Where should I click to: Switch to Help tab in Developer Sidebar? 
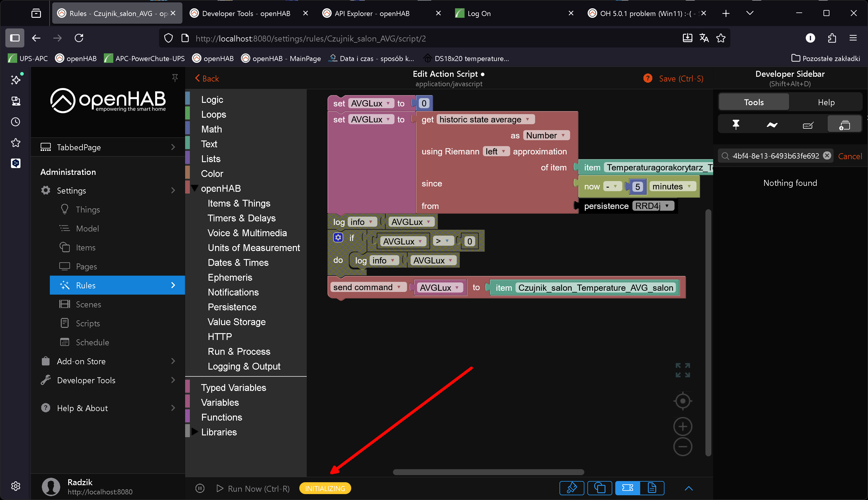(x=826, y=102)
